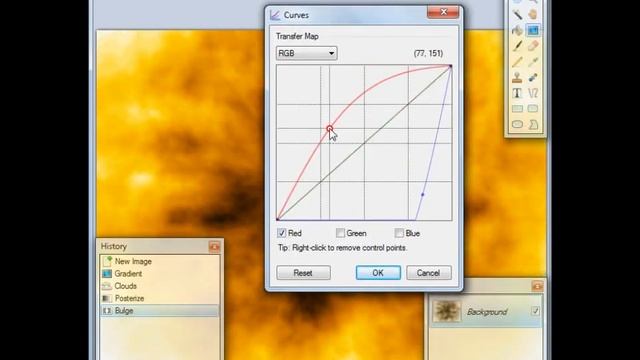This screenshot has width=640, height=360.
Task: Enable the Green channel checkbox
Action: click(340, 233)
